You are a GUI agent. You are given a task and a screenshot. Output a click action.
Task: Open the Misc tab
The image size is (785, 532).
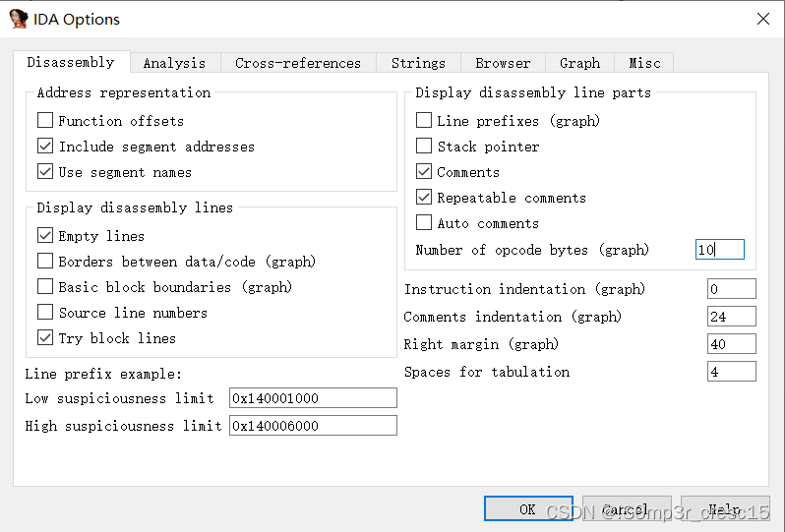(x=644, y=63)
